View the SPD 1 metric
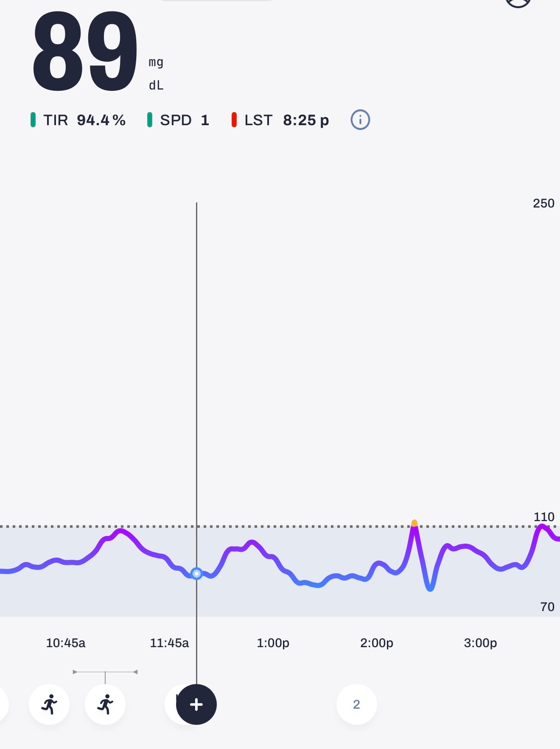 coord(178,120)
